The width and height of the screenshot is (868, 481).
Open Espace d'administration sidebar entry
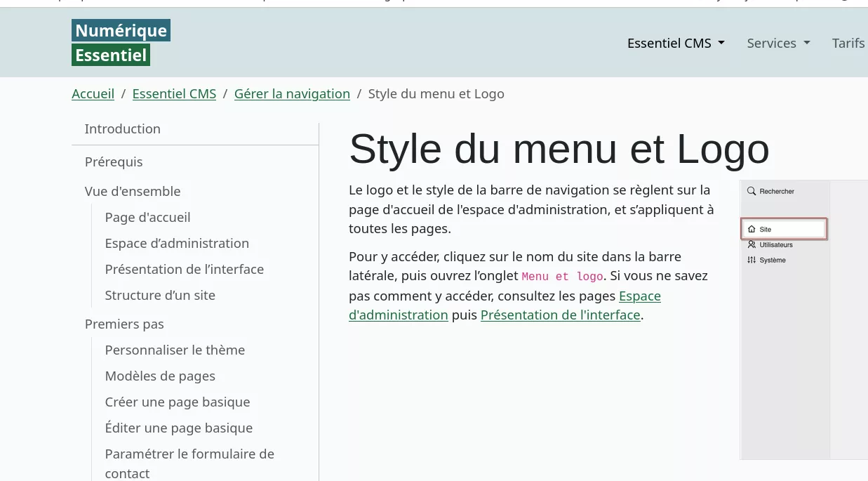tap(177, 243)
